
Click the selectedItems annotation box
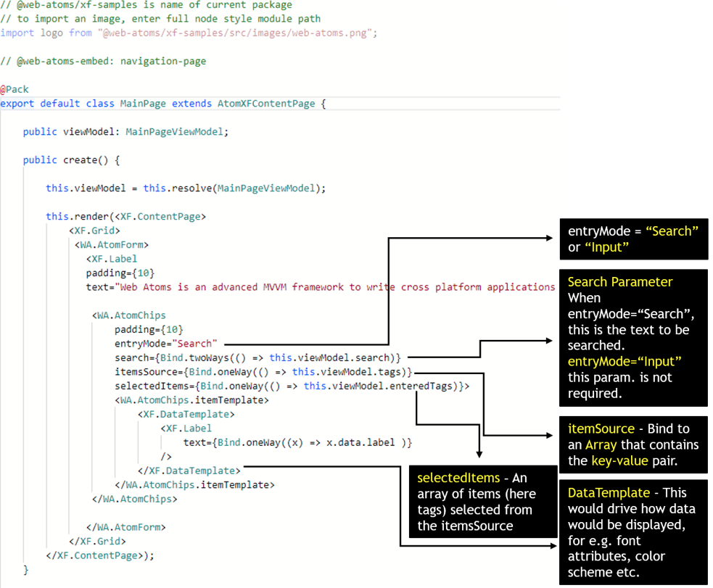(480, 502)
